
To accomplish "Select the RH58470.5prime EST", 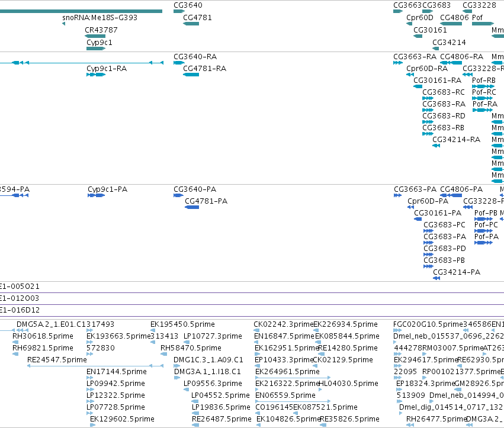I will tap(163, 354).
